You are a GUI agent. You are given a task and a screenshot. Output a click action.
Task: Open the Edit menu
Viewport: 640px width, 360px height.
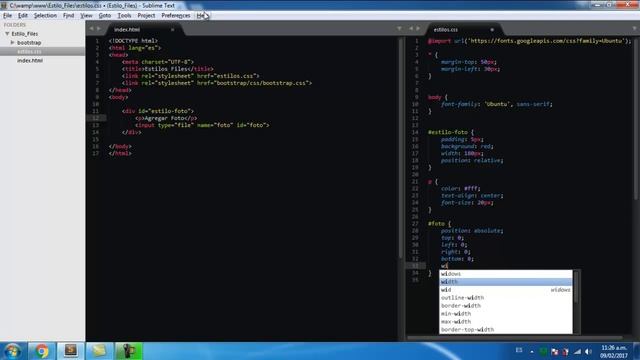click(22, 16)
